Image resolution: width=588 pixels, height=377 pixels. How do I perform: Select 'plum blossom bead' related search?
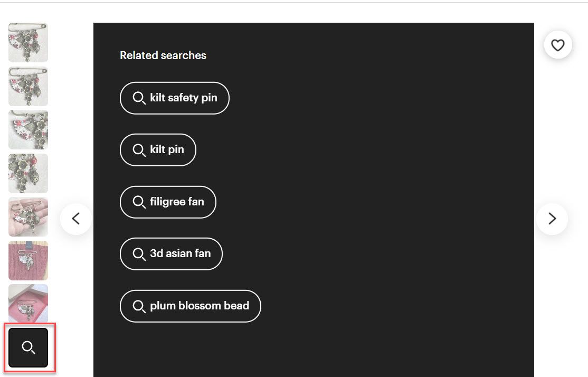pyautogui.click(x=199, y=305)
